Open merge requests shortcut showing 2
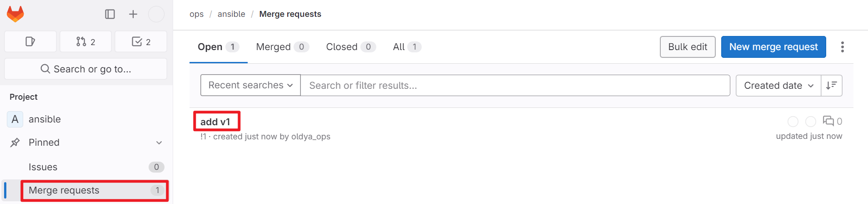Image resolution: width=868 pixels, height=204 pixels. [85, 42]
